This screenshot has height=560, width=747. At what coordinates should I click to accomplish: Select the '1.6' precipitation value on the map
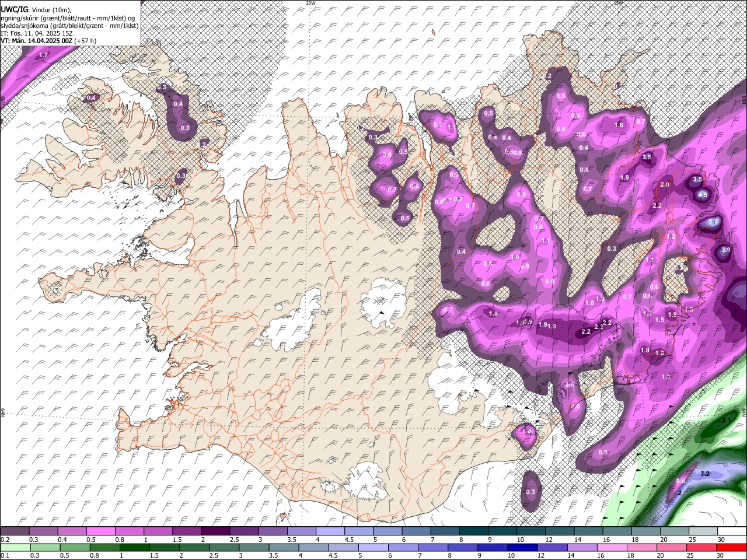[x=619, y=125]
